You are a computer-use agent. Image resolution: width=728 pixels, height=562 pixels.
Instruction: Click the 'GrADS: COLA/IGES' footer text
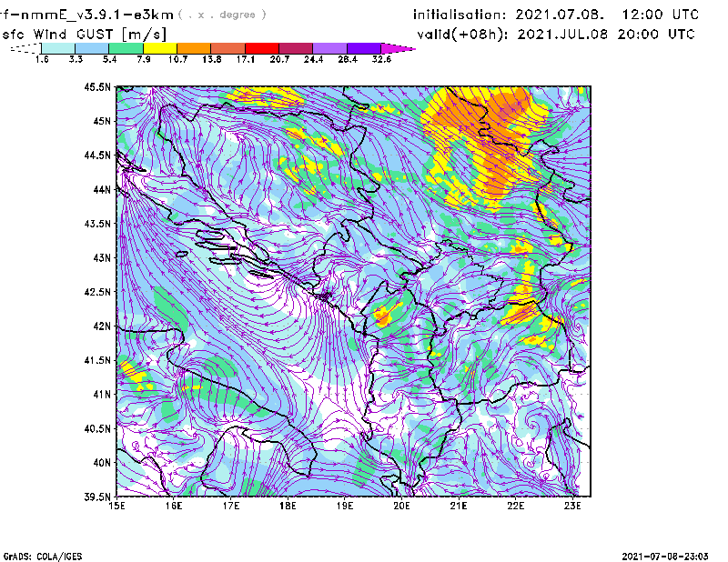(x=42, y=557)
